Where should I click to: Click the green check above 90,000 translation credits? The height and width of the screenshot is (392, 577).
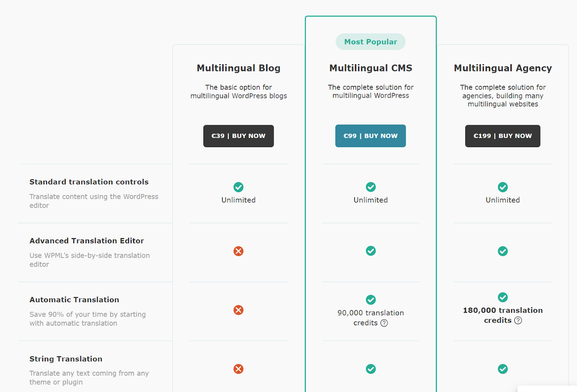click(x=371, y=300)
